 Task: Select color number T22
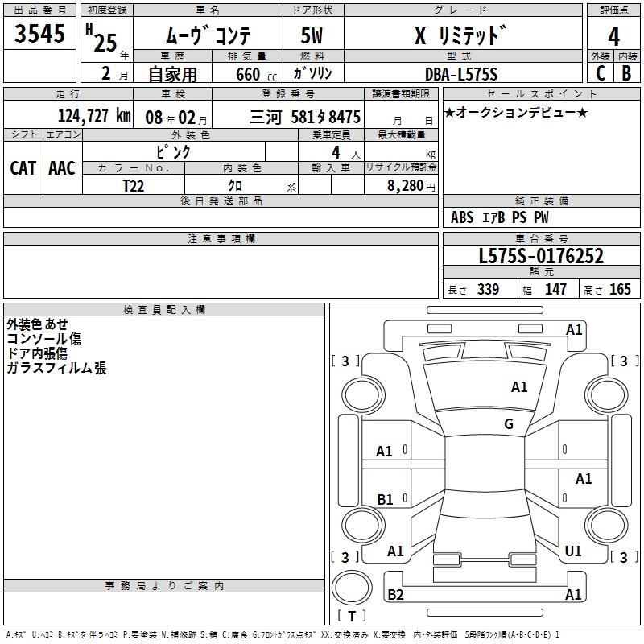[x=134, y=186]
